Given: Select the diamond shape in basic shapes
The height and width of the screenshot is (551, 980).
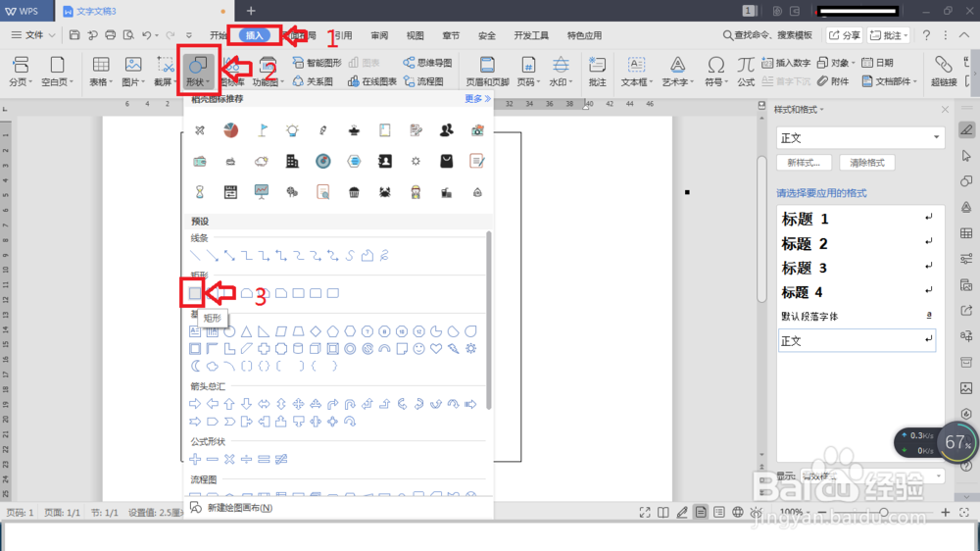Looking at the screenshot, I should point(316,330).
